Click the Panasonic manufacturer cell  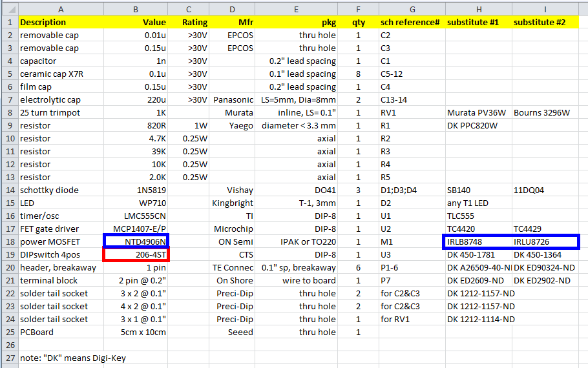[x=232, y=99]
